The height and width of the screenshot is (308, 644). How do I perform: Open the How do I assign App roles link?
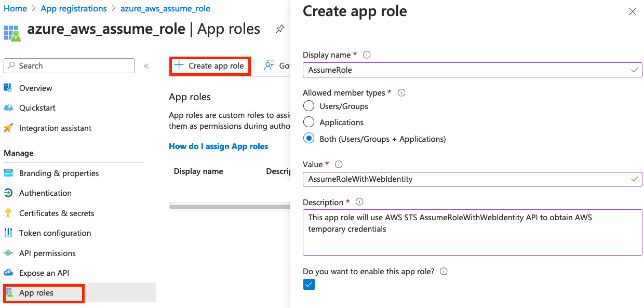coord(218,146)
